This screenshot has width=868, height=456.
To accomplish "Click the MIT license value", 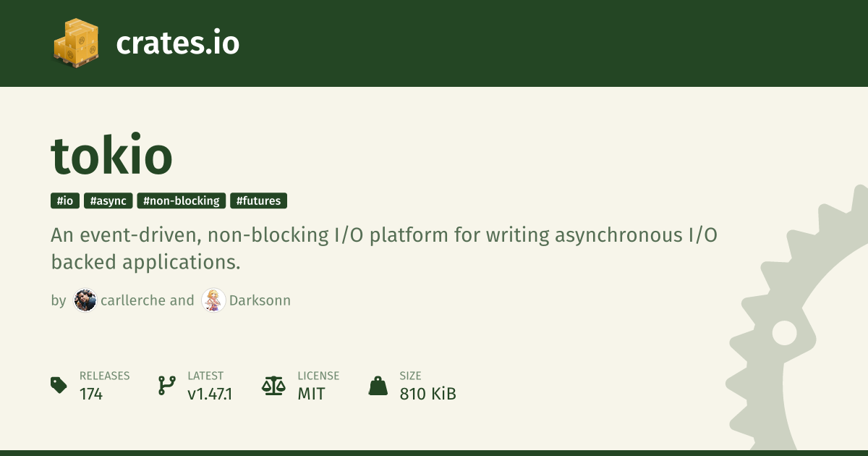I will pyautogui.click(x=311, y=394).
